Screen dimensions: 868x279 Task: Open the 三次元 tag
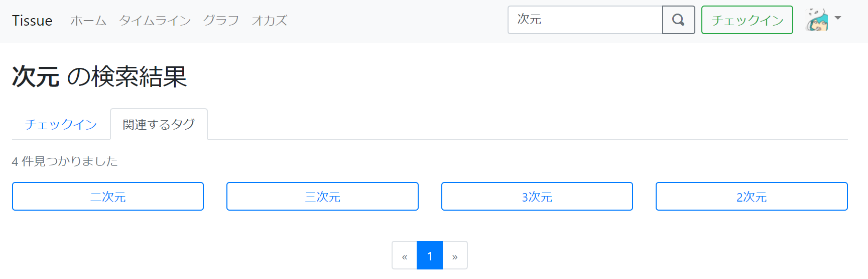(322, 197)
